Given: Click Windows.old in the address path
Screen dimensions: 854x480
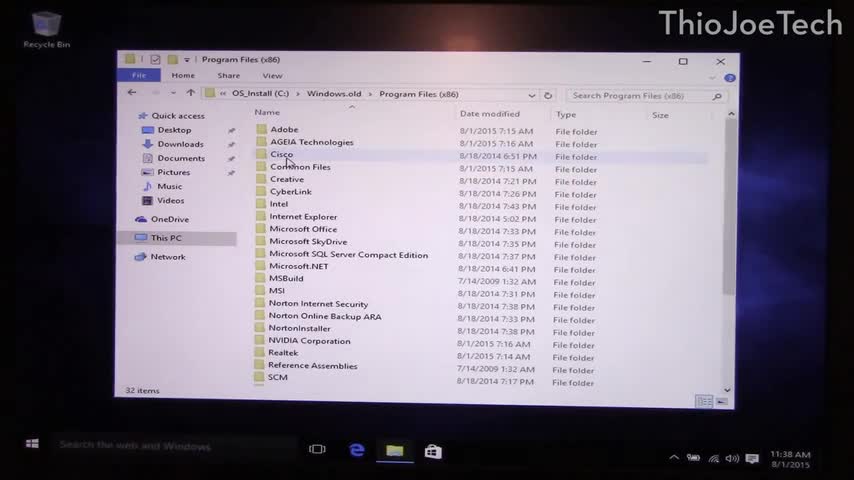Looking at the screenshot, I should click(334, 94).
